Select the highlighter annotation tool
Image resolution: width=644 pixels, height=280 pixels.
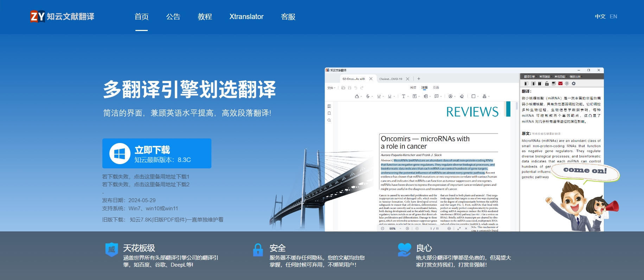(x=357, y=96)
